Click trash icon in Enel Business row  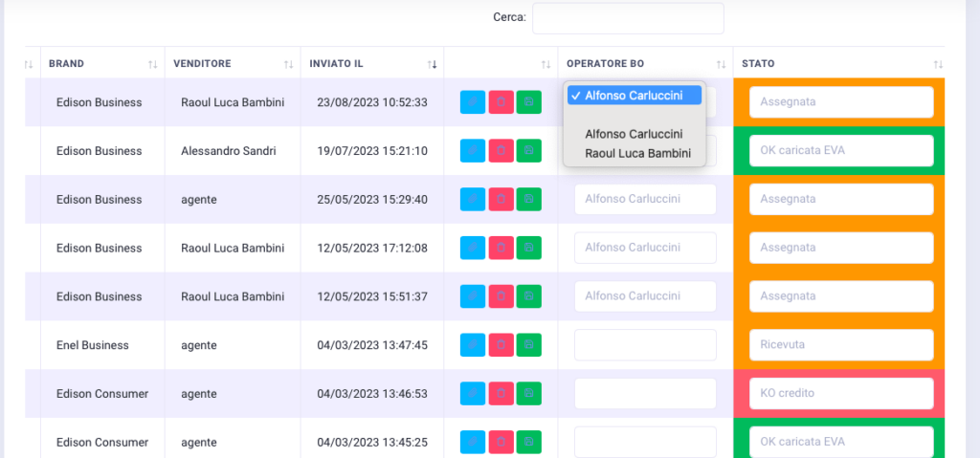pos(501,345)
